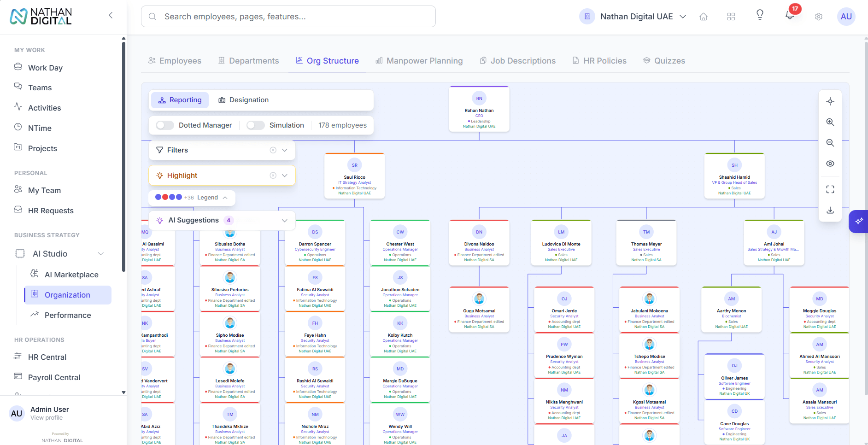Select Rohan Nathan CEO card
Viewport: 868px width, 445px height.
pyautogui.click(x=479, y=109)
